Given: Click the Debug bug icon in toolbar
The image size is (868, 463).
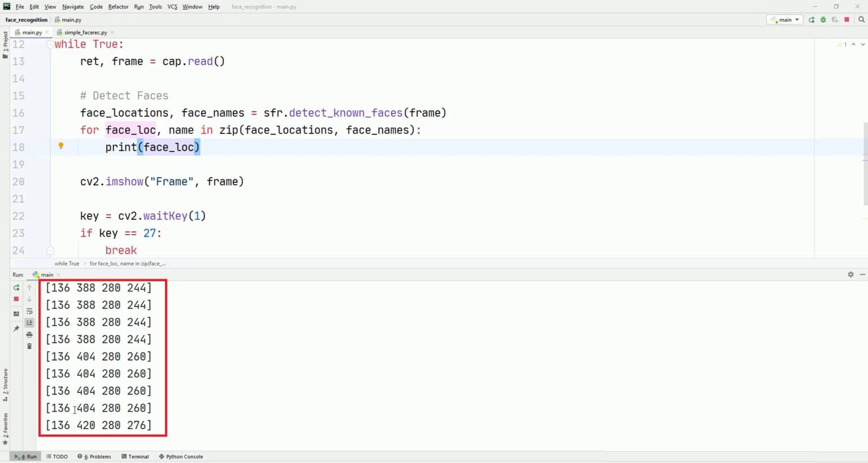Looking at the screenshot, I should click(823, 20).
